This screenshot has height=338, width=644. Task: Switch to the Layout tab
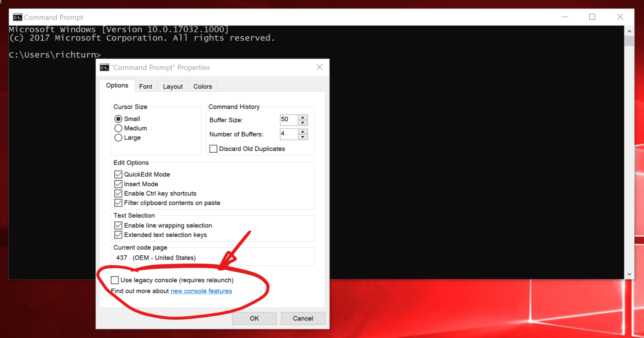coord(172,86)
